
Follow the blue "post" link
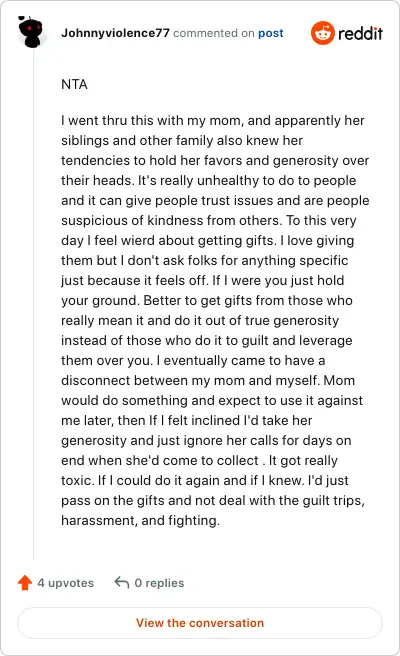pyautogui.click(x=271, y=33)
